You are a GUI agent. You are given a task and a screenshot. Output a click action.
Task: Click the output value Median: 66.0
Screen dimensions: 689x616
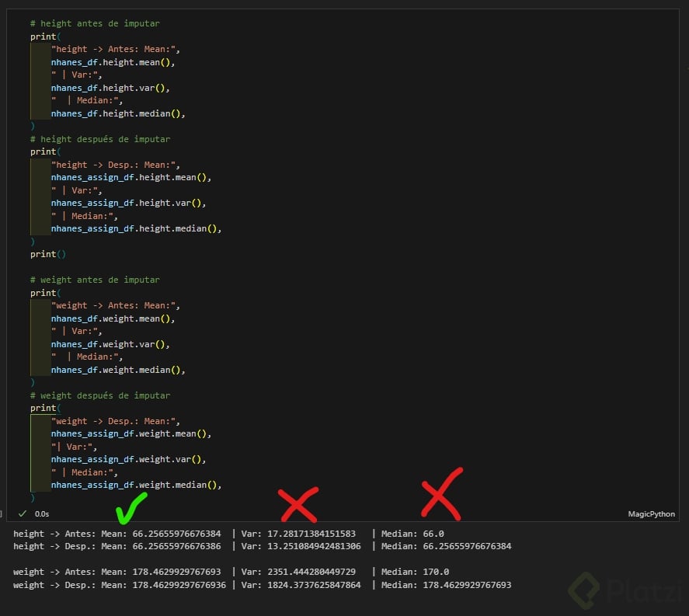pyautogui.click(x=412, y=534)
